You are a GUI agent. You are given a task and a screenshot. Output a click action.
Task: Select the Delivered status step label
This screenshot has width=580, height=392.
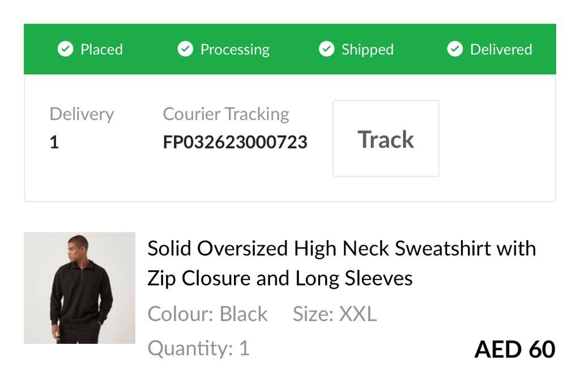[501, 49]
